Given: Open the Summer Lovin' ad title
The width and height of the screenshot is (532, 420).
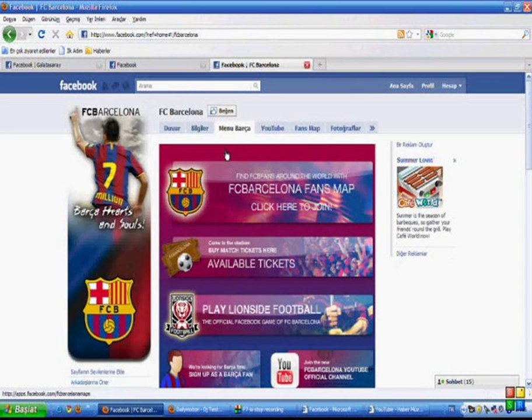Looking at the screenshot, I should [x=415, y=160].
